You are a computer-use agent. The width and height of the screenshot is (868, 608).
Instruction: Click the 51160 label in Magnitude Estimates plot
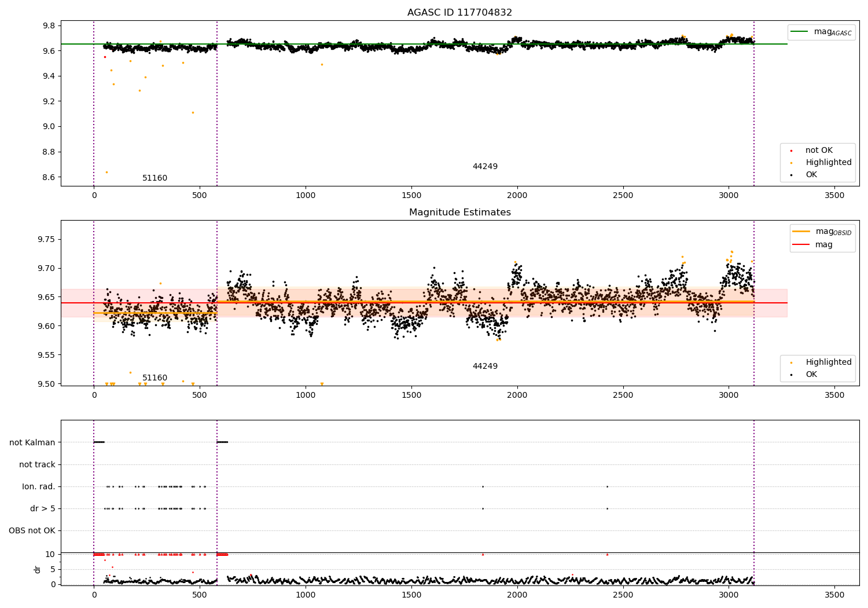[x=155, y=378]
